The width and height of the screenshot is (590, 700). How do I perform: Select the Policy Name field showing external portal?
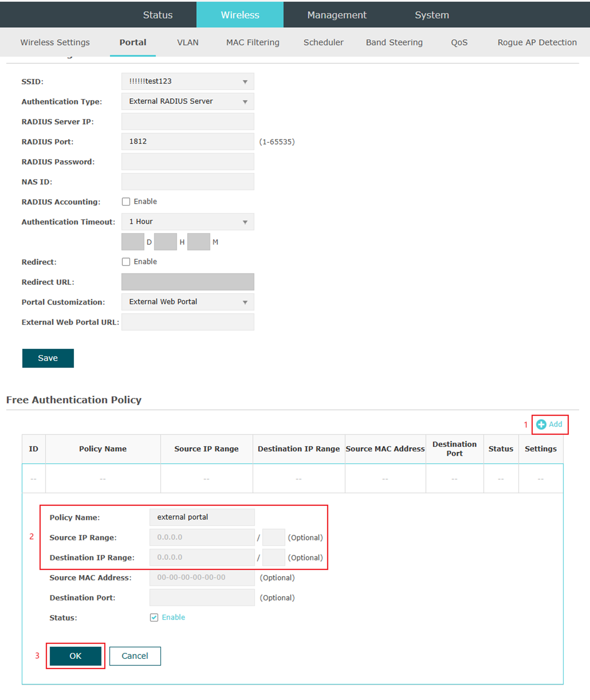coord(201,517)
